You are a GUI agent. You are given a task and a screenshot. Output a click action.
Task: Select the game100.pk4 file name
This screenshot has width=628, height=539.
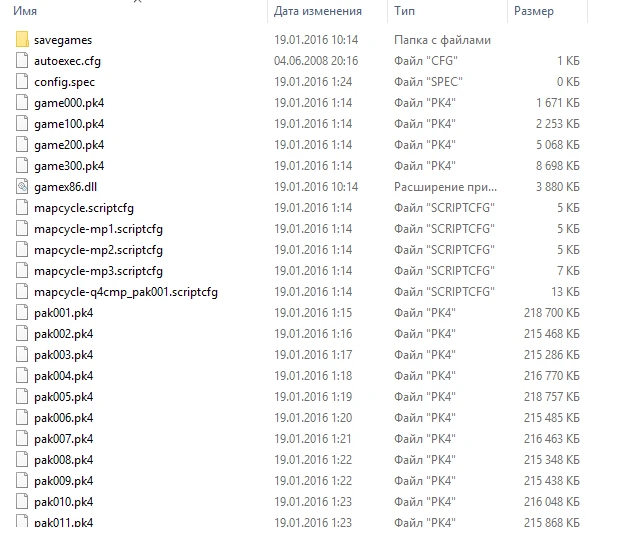pos(69,124)
